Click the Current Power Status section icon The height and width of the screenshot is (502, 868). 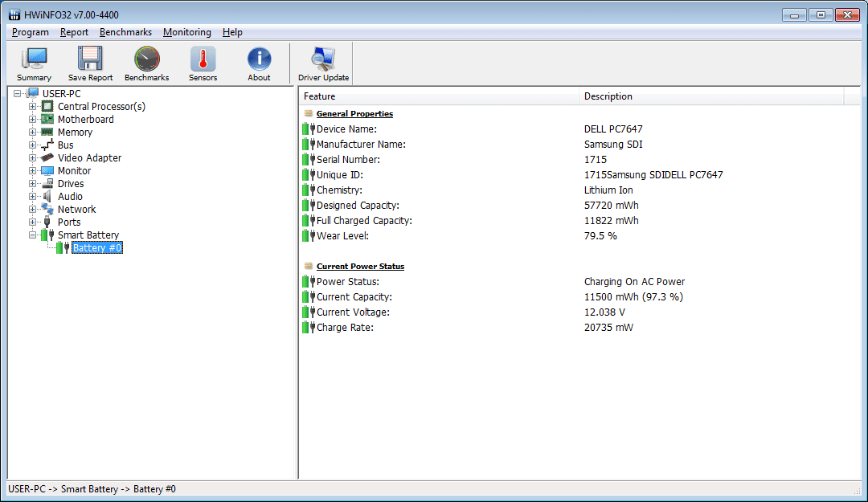[x=309, y=266]
